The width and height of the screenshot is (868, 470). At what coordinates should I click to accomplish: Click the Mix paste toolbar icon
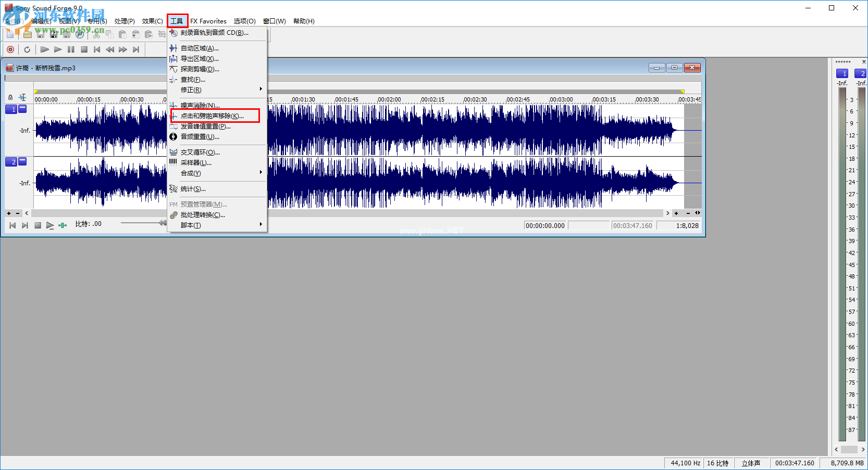click(x=135, y=34)
